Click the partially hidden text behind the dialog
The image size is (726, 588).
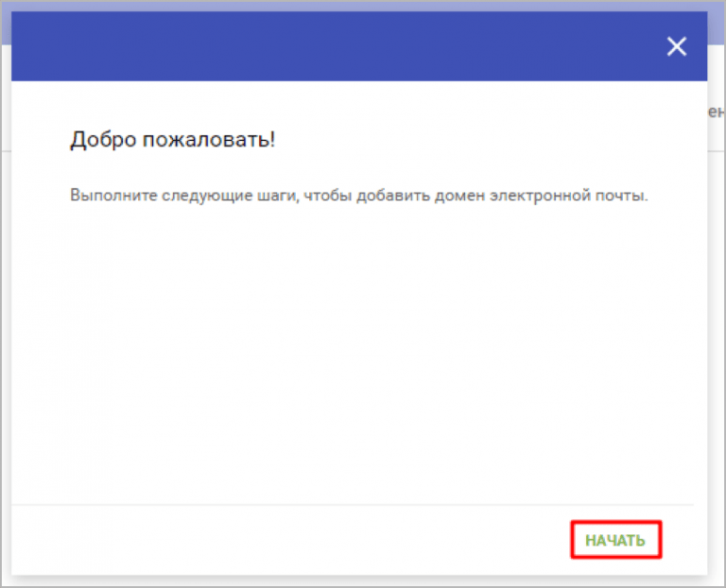(716, 112)
